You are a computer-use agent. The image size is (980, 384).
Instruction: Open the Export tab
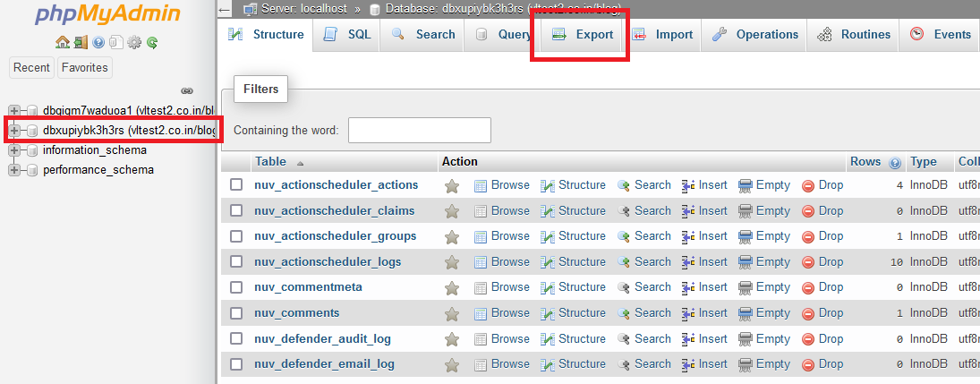point(582,35)
